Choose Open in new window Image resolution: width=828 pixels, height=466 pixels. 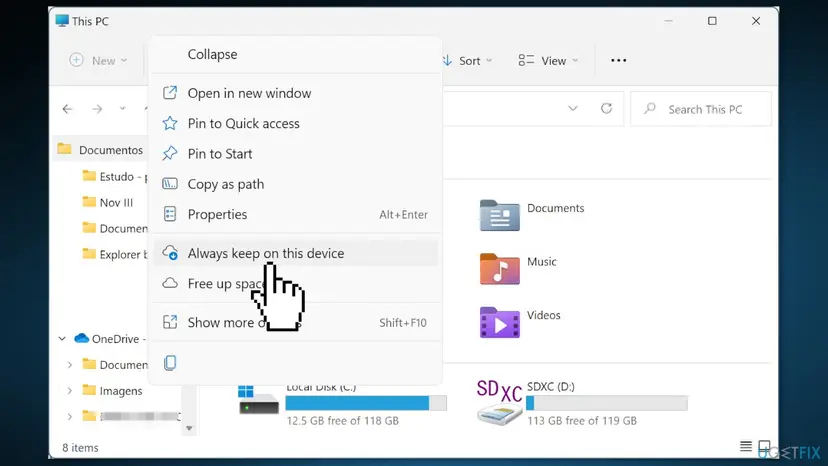point(295,93)
